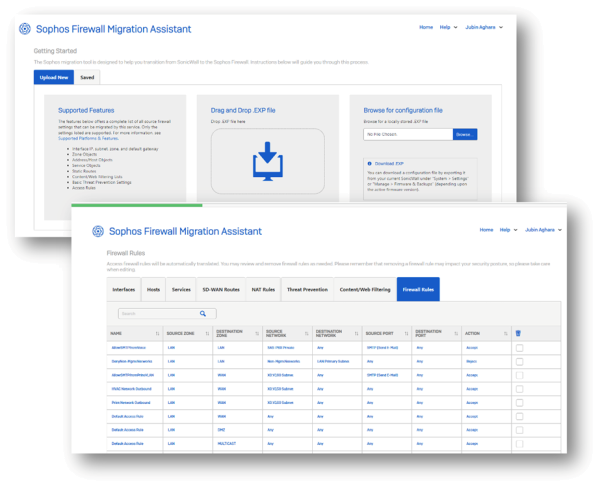Sort by the DESTINATION PORT column arrows
Screen dimensions: 600x484
[456, 334]
